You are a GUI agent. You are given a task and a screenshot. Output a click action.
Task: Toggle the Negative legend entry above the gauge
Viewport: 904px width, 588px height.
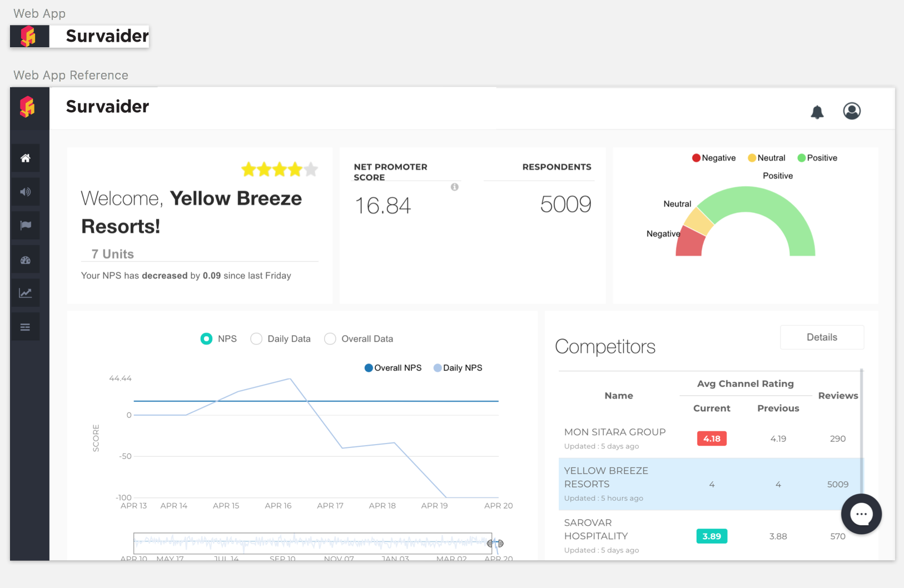pyautogui.click(x=714, y=158)
